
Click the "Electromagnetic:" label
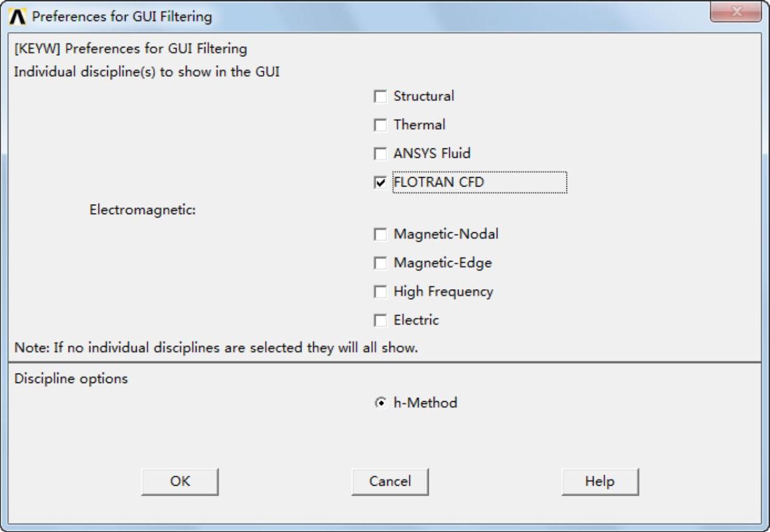[x=142, y=210]
